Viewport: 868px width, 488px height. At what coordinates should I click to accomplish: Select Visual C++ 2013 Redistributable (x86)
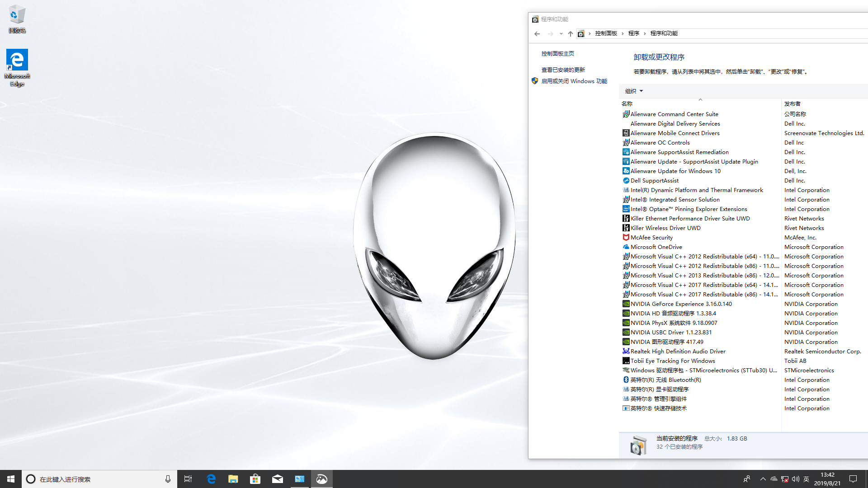704,275
